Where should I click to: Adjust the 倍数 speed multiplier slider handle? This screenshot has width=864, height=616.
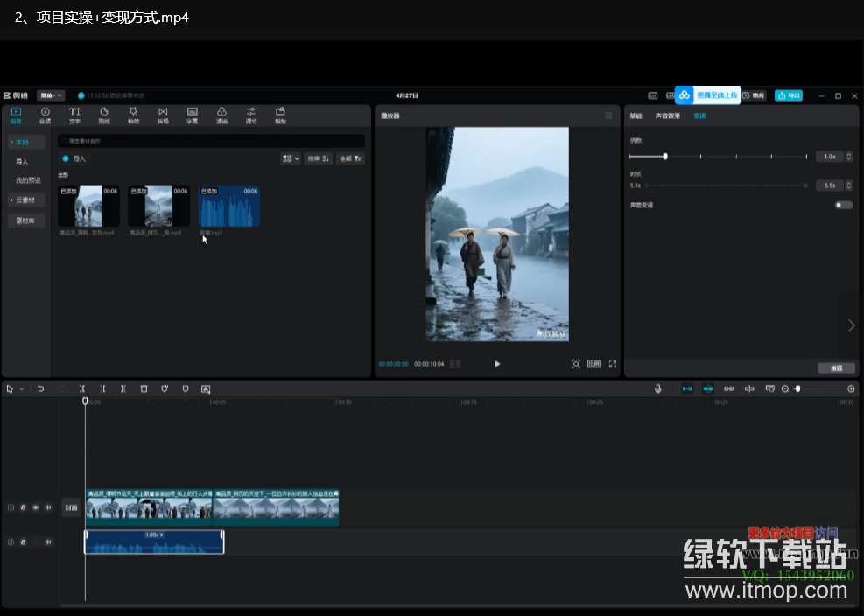[x=665, y=157]
